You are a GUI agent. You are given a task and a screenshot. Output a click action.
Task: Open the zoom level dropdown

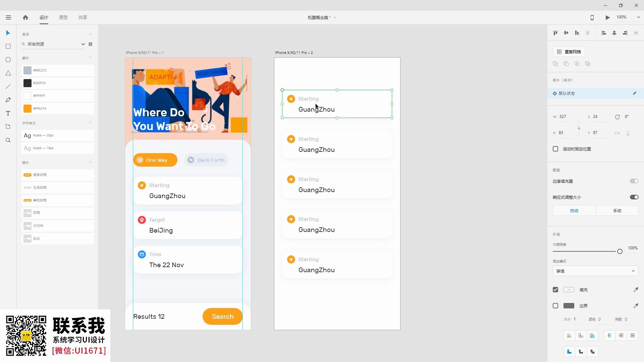(638, 17)
